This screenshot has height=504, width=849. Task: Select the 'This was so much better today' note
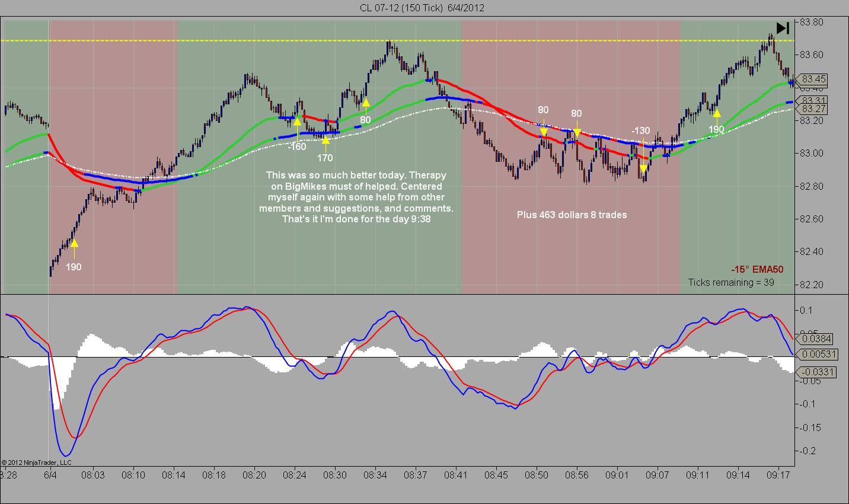click(x=356, y=197)
